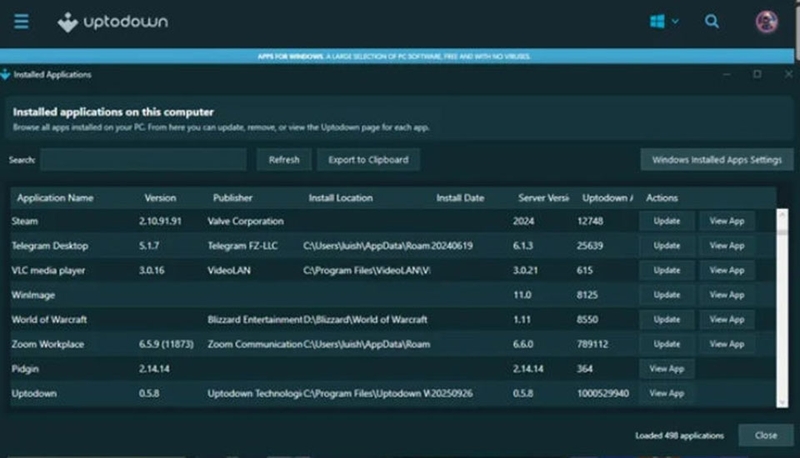Viewport: 800px width, 458px height.
Task: Sort by Version column header
Action: pyautogui.click(x=160, y=198)
